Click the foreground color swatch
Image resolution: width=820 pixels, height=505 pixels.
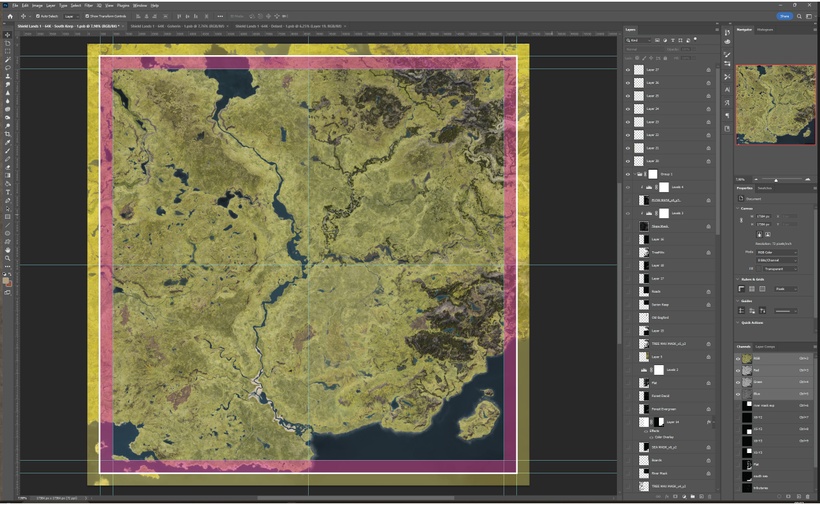pos(6,279)
